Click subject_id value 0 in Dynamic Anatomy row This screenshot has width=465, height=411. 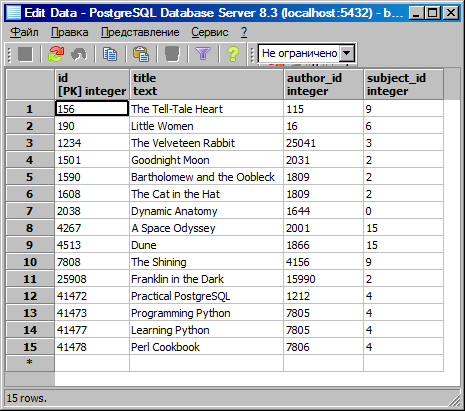point(404,211)
